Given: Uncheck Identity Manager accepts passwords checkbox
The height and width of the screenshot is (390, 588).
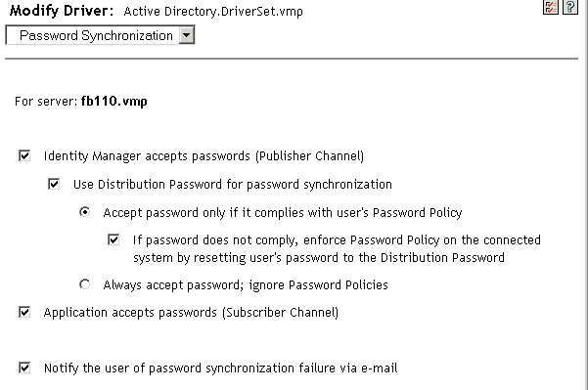Looking at the screenshot, I should pos(24,155).
